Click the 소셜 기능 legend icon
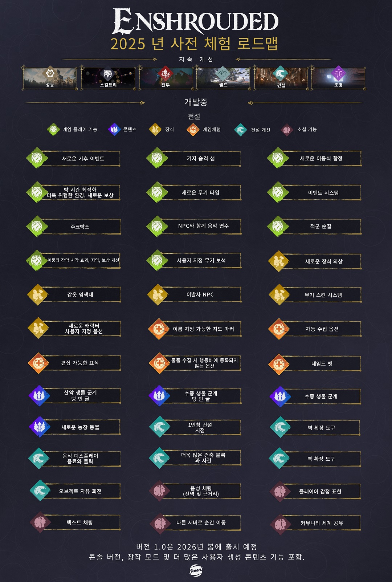This screenshot has height=582, width=392. [x=287, y=130]
